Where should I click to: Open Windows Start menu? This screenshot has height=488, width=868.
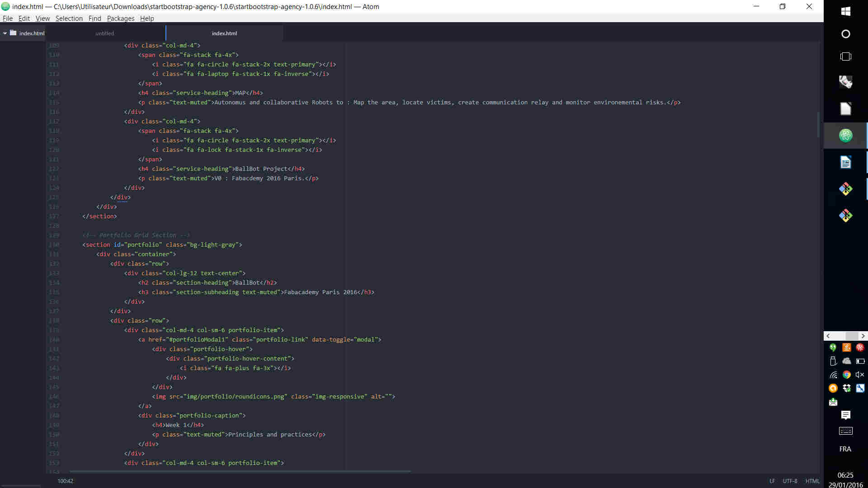[x=845, y=11]
